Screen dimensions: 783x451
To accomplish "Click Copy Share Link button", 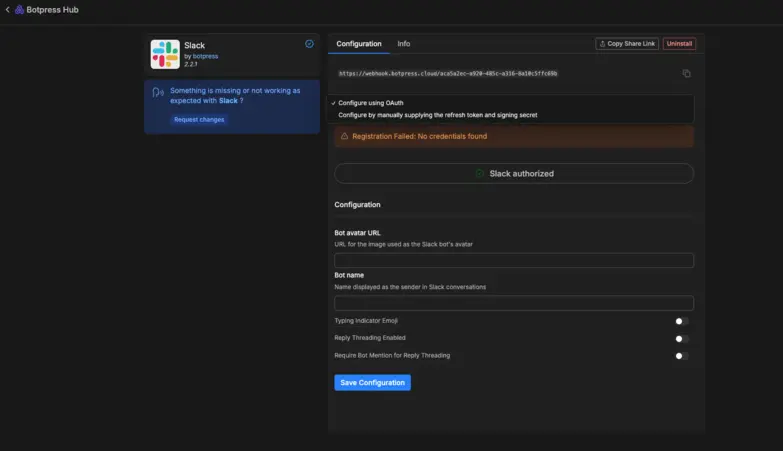I will tap(627, 43).
